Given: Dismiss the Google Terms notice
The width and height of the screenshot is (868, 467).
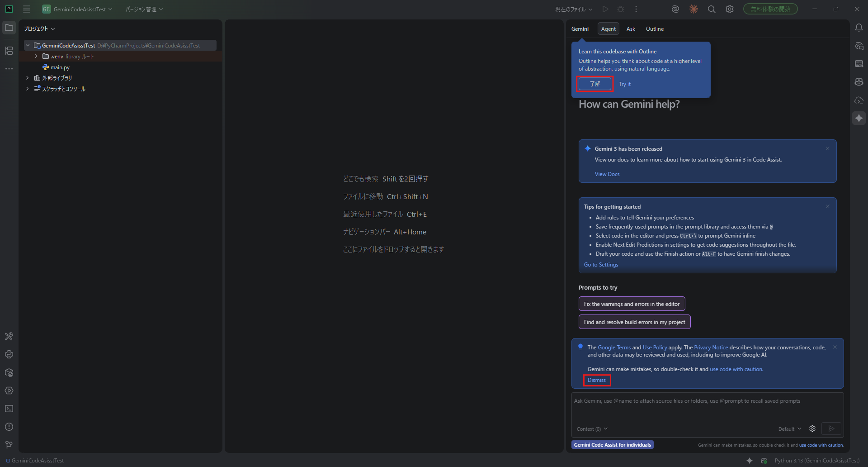Looking at the screenshot, I should pyautogui.click(x=597, y=380).
